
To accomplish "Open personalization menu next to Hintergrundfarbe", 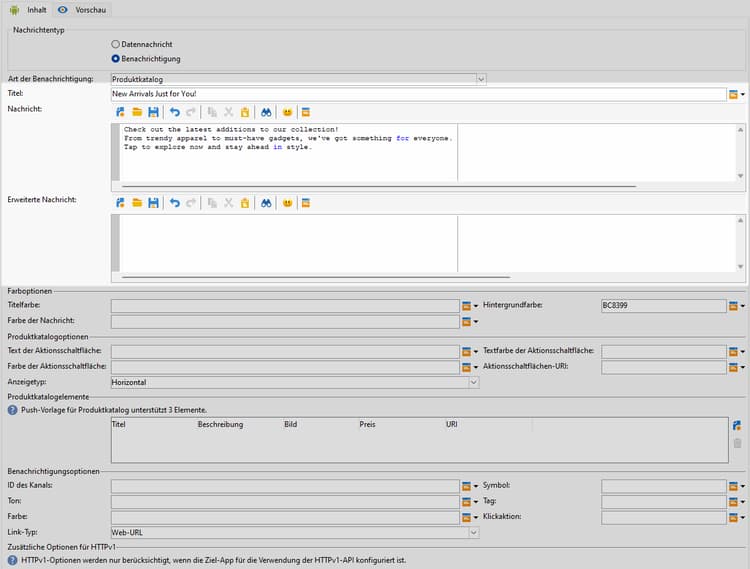I will coord(736,306).
